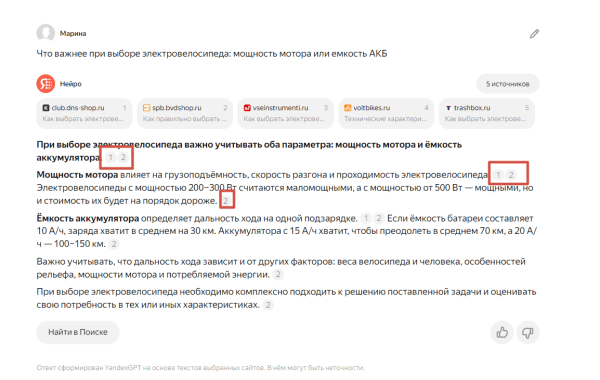Click the Найти в Поиске button

pyautogui.click(x=78, y=332)
